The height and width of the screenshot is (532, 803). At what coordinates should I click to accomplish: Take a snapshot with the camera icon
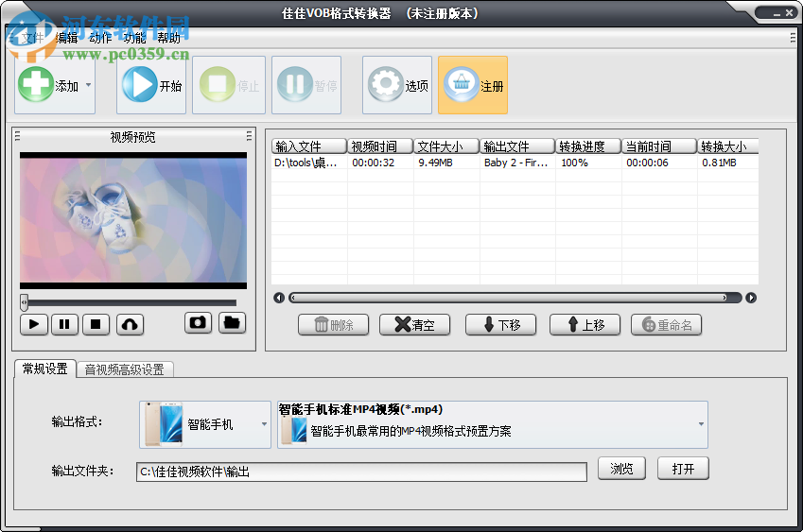(199, 323)
